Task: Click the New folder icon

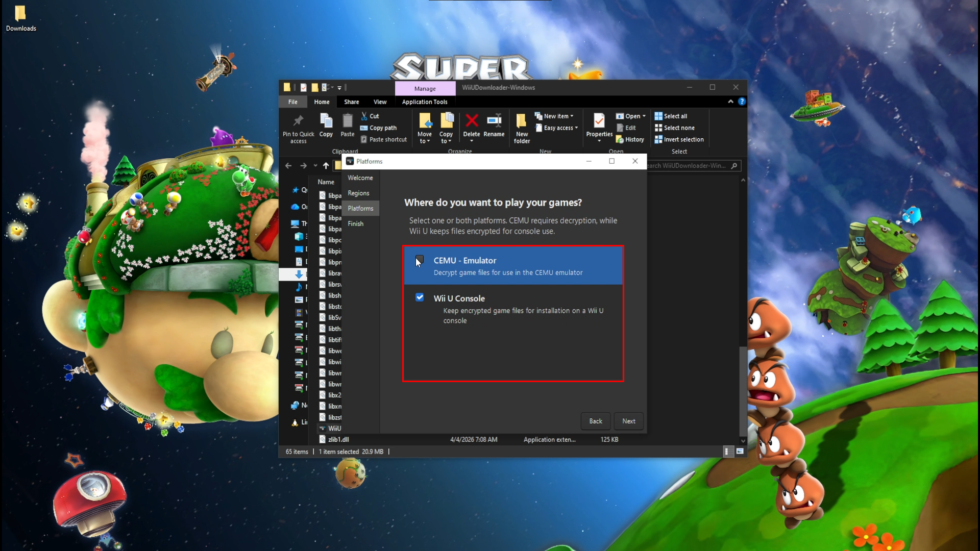Action: coord(521,121)
